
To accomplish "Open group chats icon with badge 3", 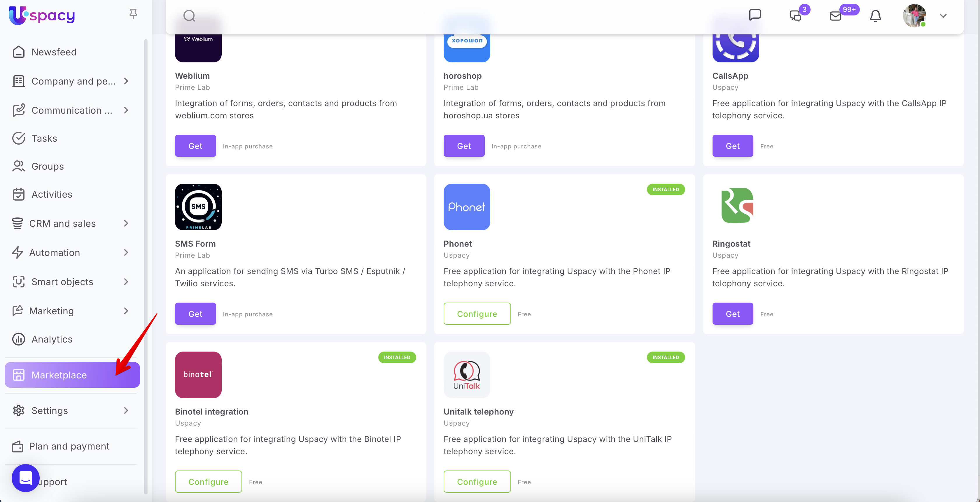I will 795,16.
